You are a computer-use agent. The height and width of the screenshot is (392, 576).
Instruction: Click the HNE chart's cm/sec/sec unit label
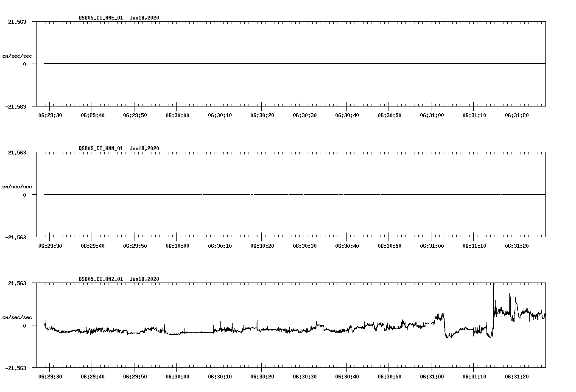point(17,56)
